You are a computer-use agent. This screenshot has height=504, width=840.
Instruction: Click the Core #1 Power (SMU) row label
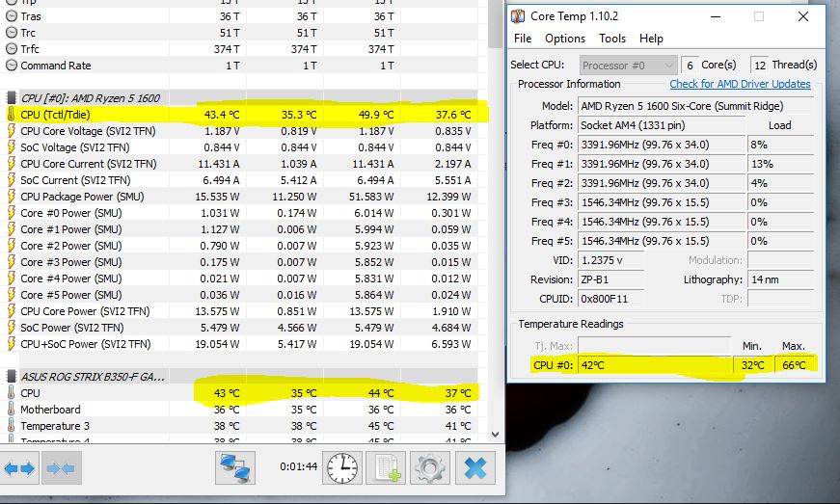coord(71,229)
